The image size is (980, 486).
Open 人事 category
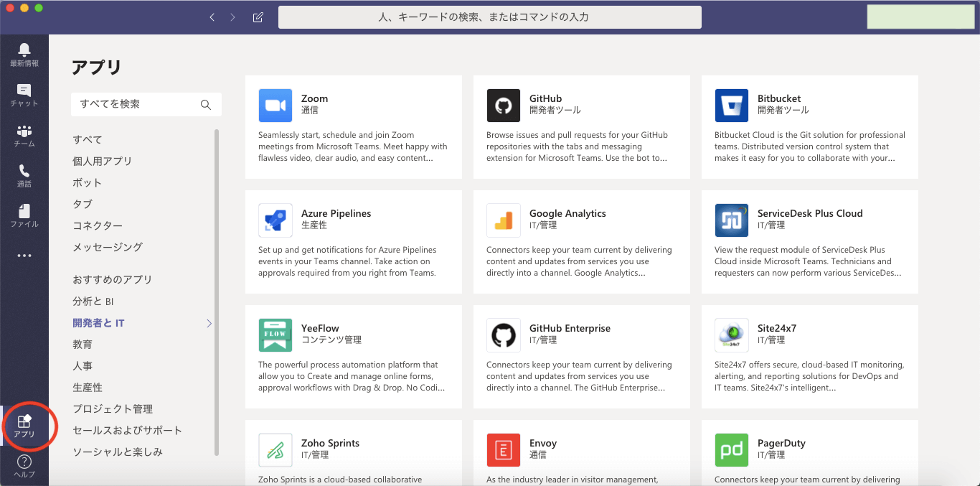(83, 366)
